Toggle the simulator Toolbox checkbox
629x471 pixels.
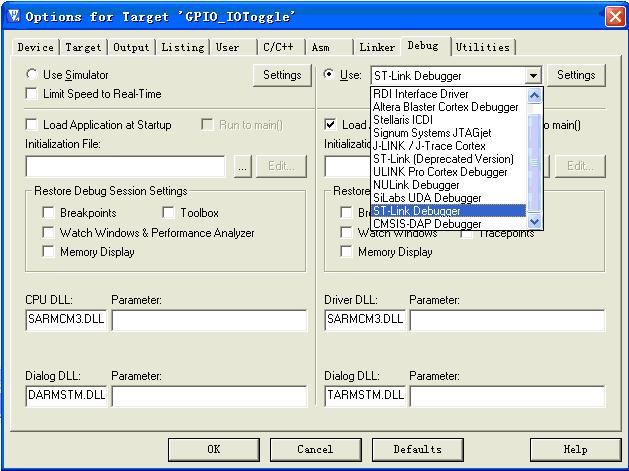coord(168,212)
